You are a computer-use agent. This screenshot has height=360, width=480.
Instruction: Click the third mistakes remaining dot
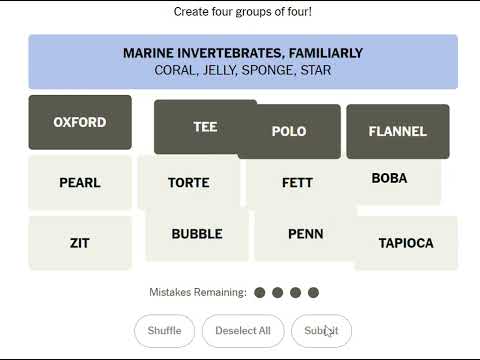pyautogui.click(x=296, y=293)
